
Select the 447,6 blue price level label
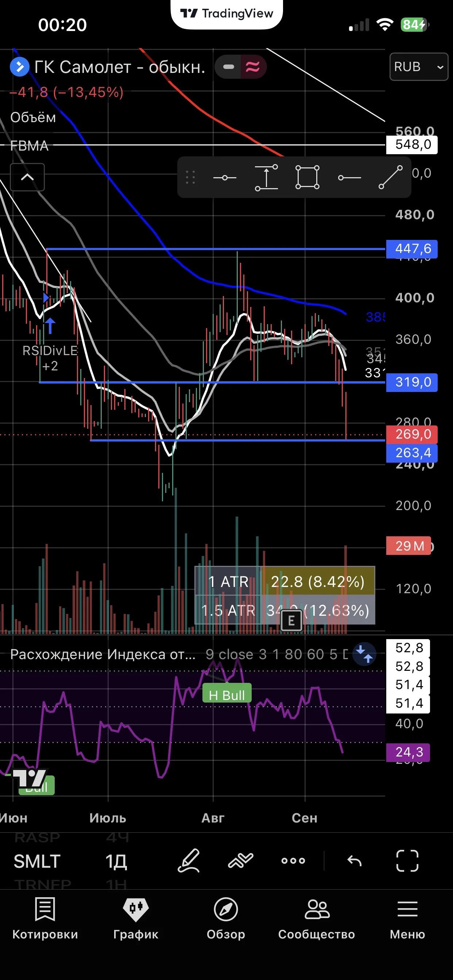click(411, 249)
